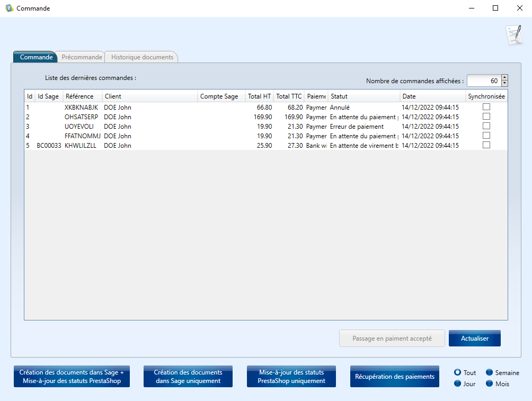Click Création des documents dans Sage uniquement
Viewport: 532px width, 401px height.
(x=188, y=376)
